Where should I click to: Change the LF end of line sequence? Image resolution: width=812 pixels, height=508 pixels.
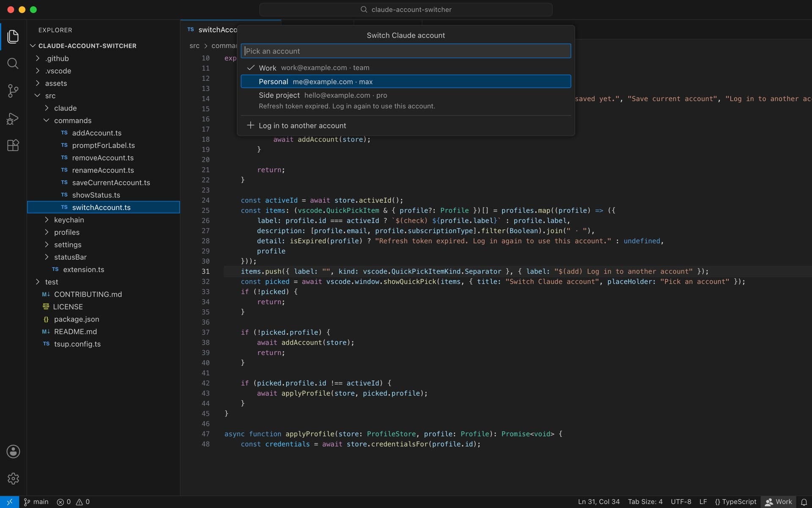[x=703, y=502]
